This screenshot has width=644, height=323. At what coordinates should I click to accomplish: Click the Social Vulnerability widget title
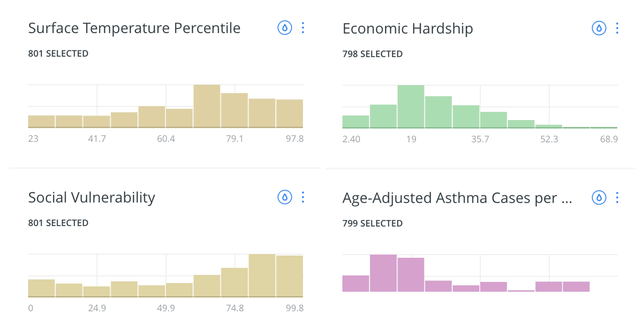92,197
